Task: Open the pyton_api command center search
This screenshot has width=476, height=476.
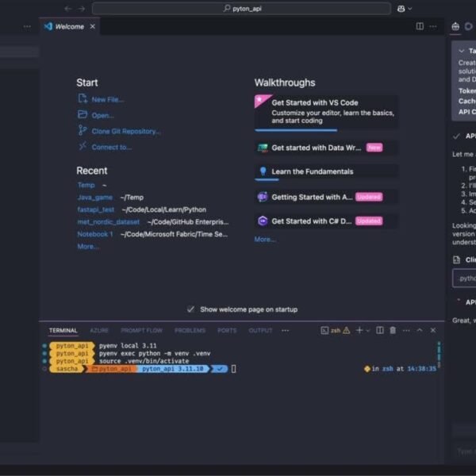Action: pos(241,9)
